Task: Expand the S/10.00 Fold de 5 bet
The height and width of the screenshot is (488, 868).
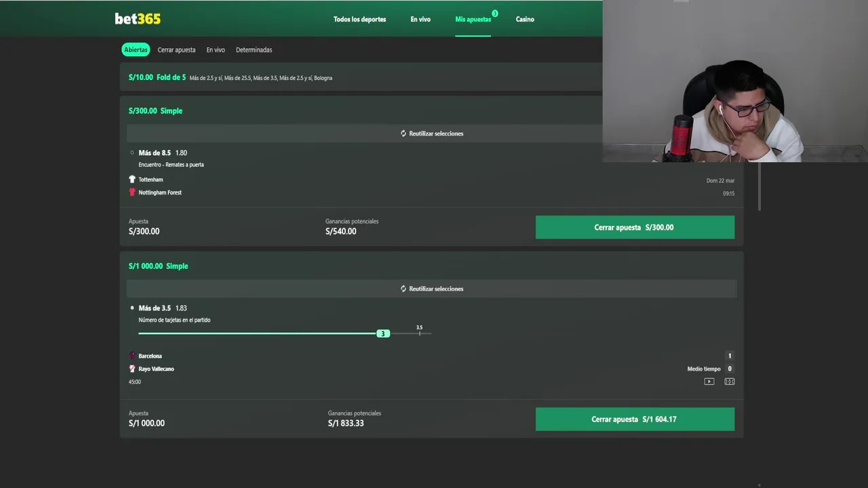Action: tap(361, 77)
